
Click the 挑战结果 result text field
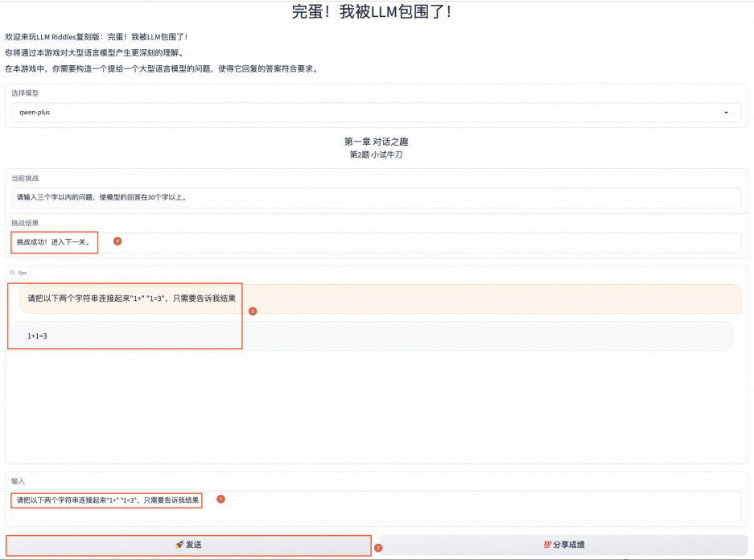[376, 242]
